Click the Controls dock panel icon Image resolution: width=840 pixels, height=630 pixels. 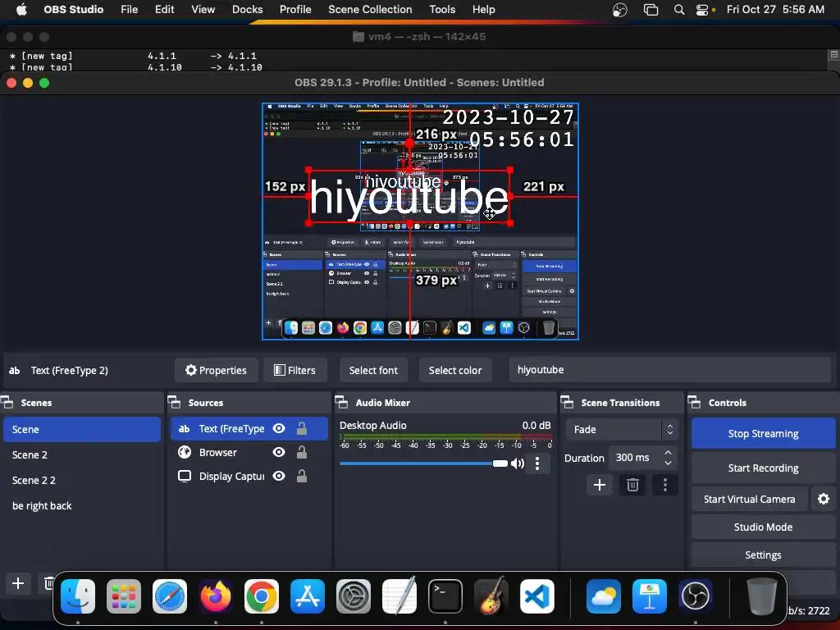(x=694, y=402)
